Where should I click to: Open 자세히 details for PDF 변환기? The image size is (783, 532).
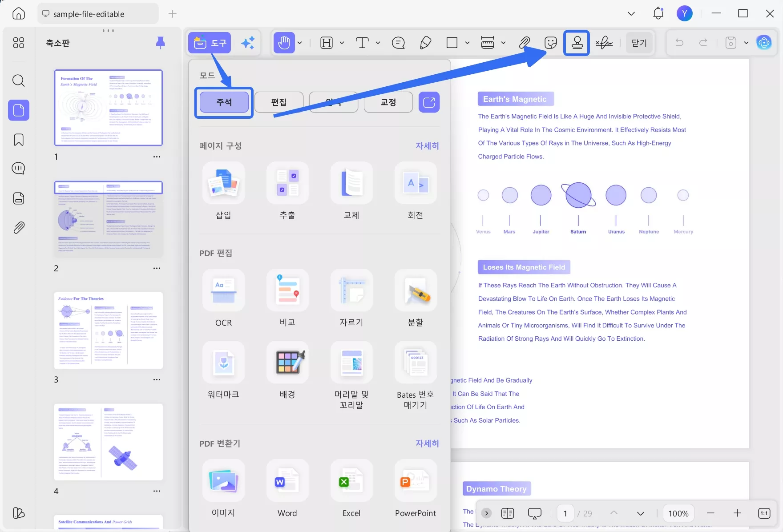pyautogui.click(x=427, y=443)
